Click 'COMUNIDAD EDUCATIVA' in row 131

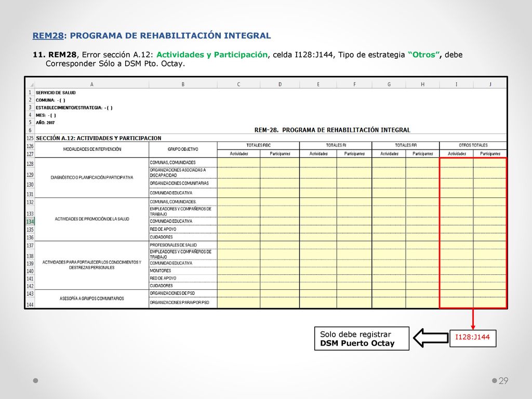pyautogui.click(x=183, y=193)
